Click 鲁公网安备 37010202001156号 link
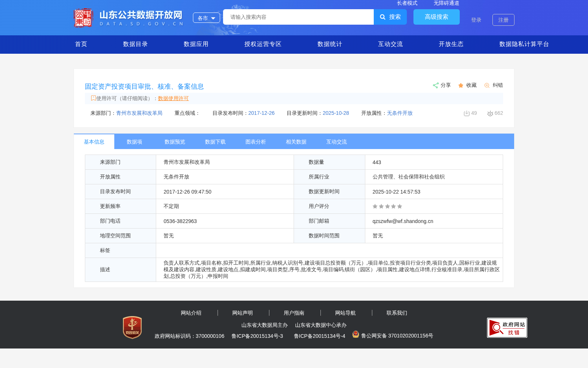 pos(397,336)
